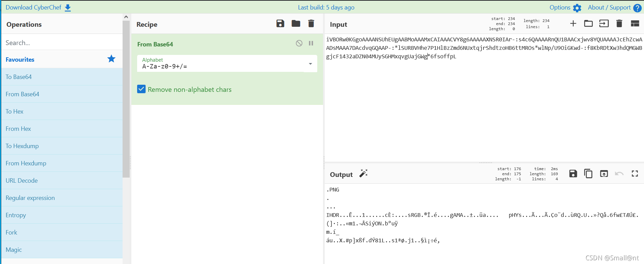Save output to file
This screenshot has height=264, width=644.
pyautogui.click(x=573, y=174)
